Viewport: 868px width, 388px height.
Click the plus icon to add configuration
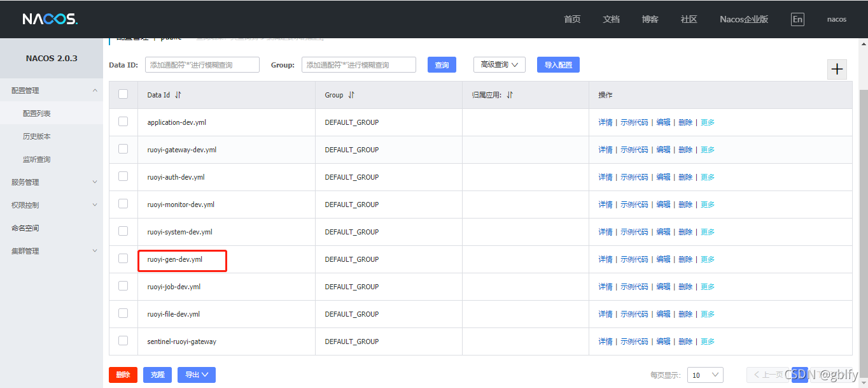coord(837,69)
